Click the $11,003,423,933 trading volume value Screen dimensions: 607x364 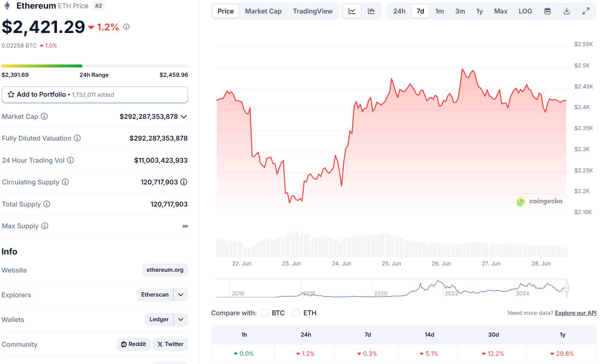tap(161, 160)
